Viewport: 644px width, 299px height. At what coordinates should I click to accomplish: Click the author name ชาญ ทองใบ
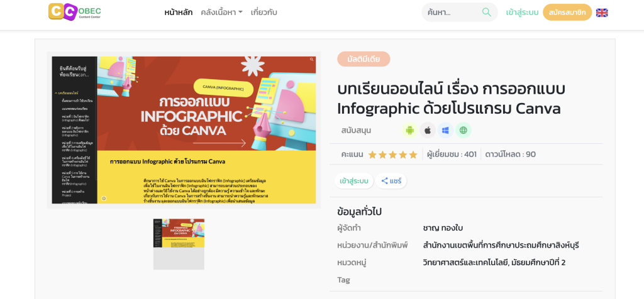(x=443, y=228)
